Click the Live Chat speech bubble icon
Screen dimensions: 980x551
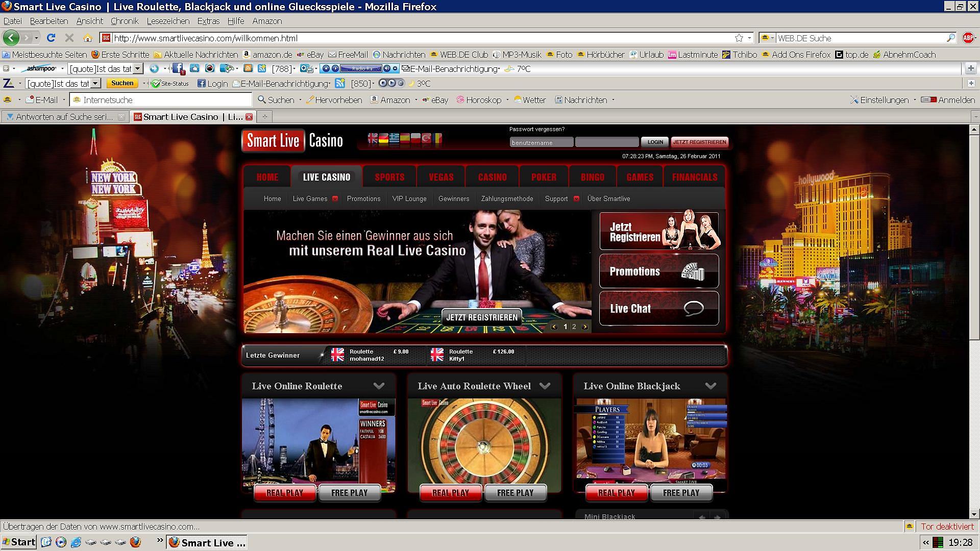point(693,308)
